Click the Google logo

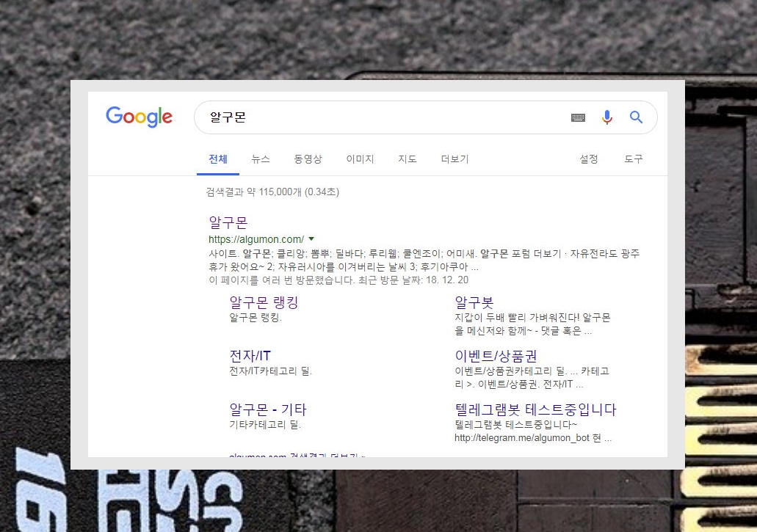point(139,117)
